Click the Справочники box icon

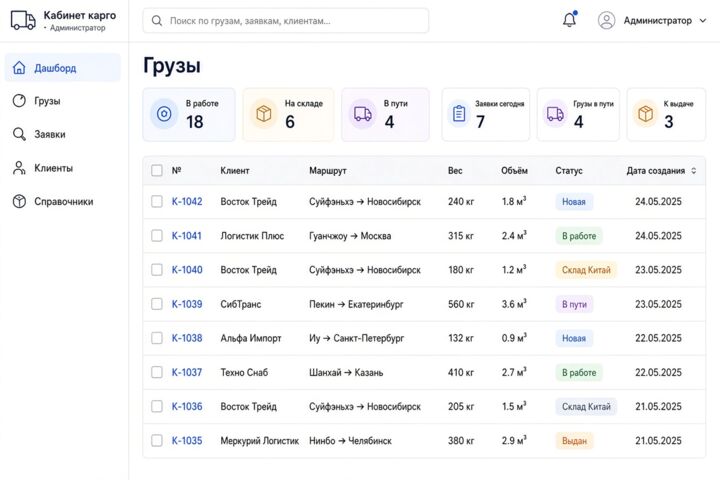pyautogui.click(x=19, y=201)
